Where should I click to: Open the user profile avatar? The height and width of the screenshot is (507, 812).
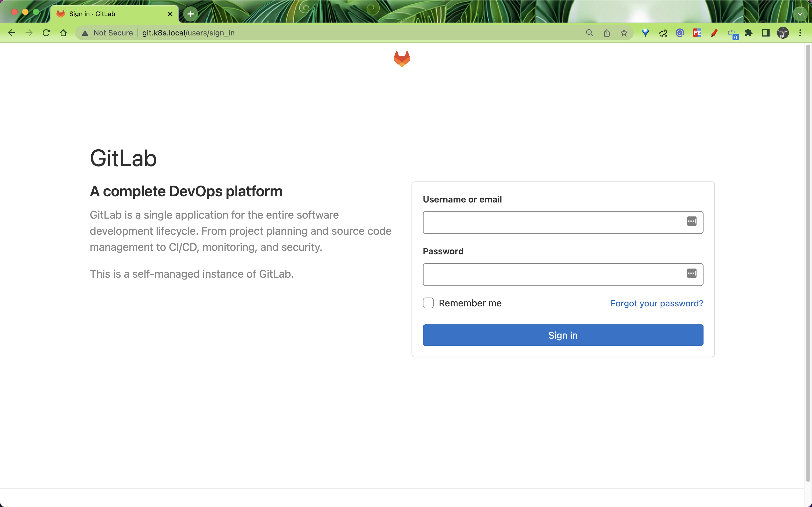click(783, 33)
